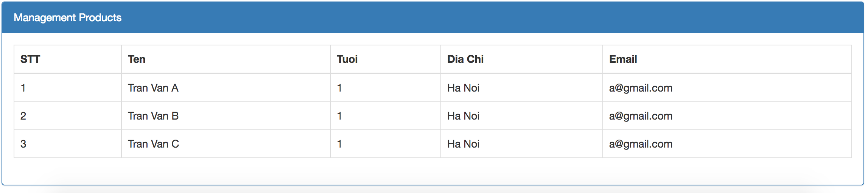Click the email address in Tran Van A's row
Screen dimensions: 868x193
640,88
